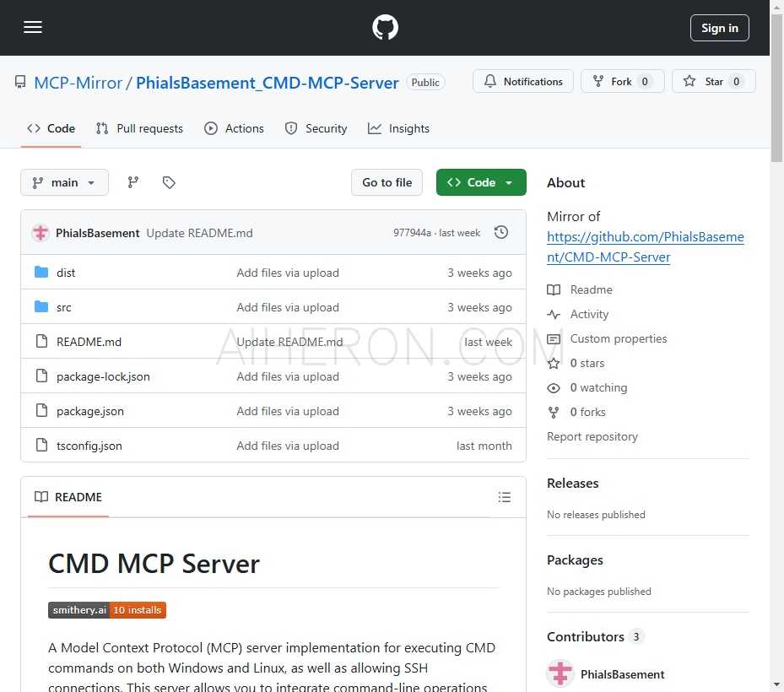Open PhialsBasement commit author link
The width and height of the screenshot is (784, 692).
pyautogui.click(x=98, y=233)
